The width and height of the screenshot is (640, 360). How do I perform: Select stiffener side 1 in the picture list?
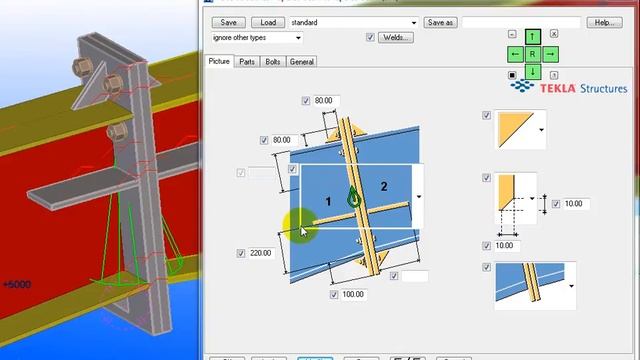coord(328,201)
